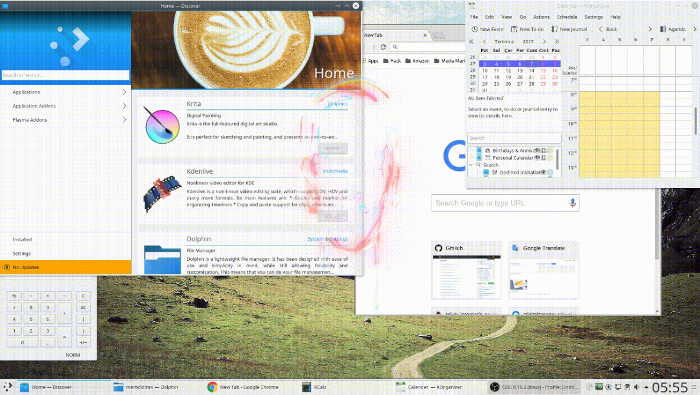Click the microphone voice search icon
700x395 pixels.
(x=572, y=203)
